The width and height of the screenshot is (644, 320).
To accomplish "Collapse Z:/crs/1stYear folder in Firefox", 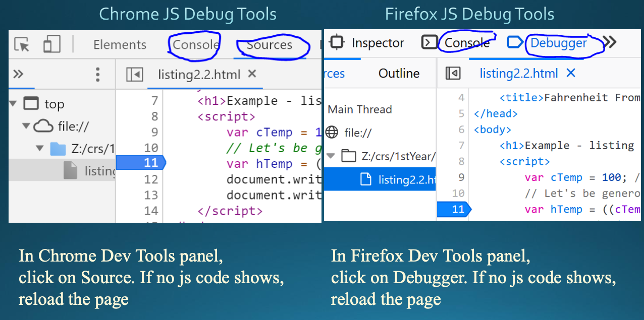I will click(x=331, y=156).
